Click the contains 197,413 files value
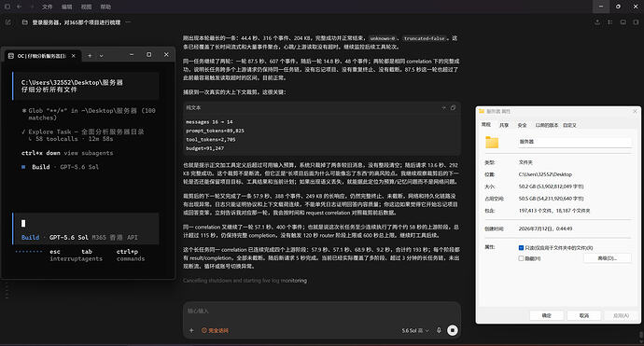Screen dimensions: 644x346 pyautogui.click(x=554, y=211)
